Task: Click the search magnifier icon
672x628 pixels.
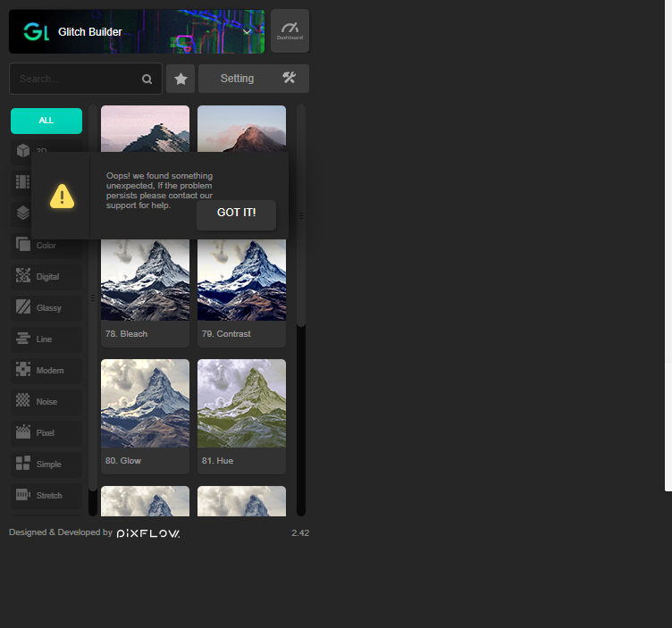Action: [147, 80]
